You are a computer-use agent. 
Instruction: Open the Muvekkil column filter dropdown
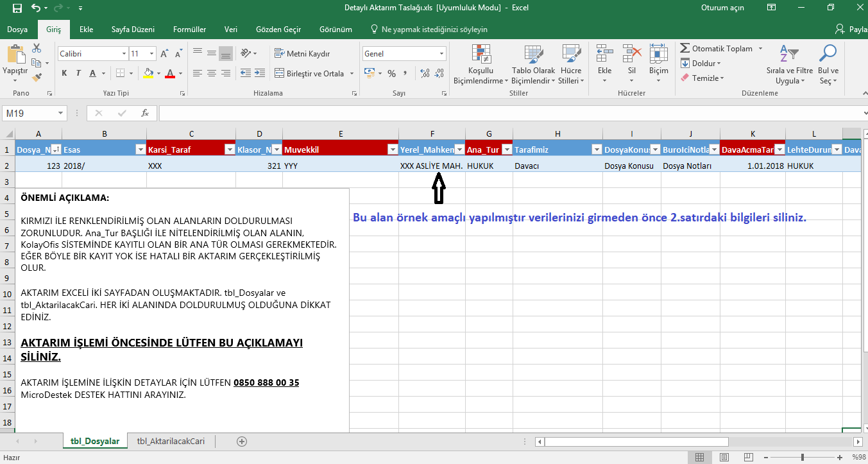click(x=392, y=150)
